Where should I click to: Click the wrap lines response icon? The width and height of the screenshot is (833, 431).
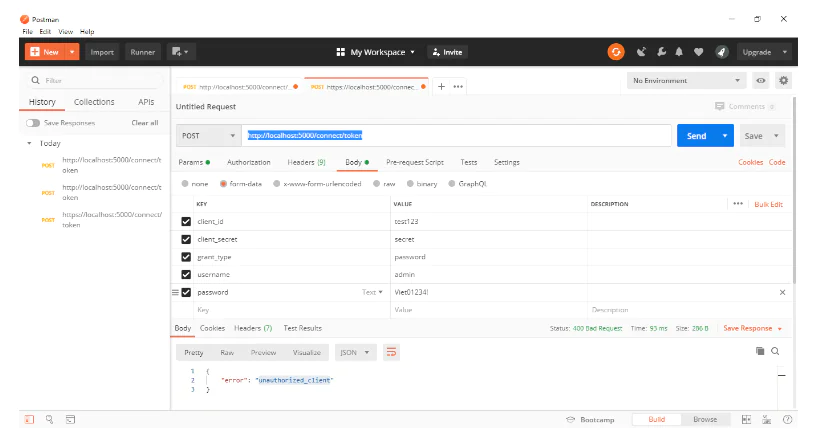(x=392, y=352)
